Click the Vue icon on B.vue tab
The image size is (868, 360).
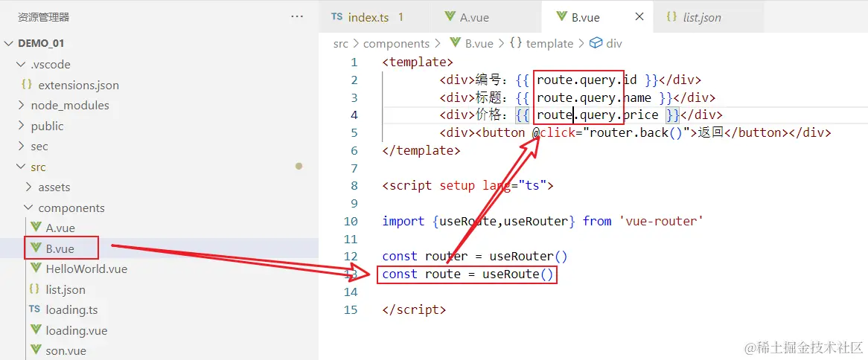point(561,17)
